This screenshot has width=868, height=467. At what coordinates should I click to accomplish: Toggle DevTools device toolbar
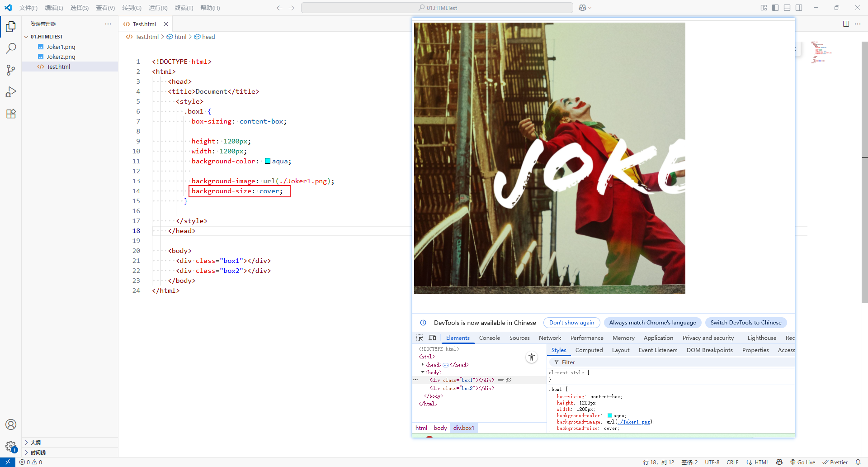click(432, 338)
